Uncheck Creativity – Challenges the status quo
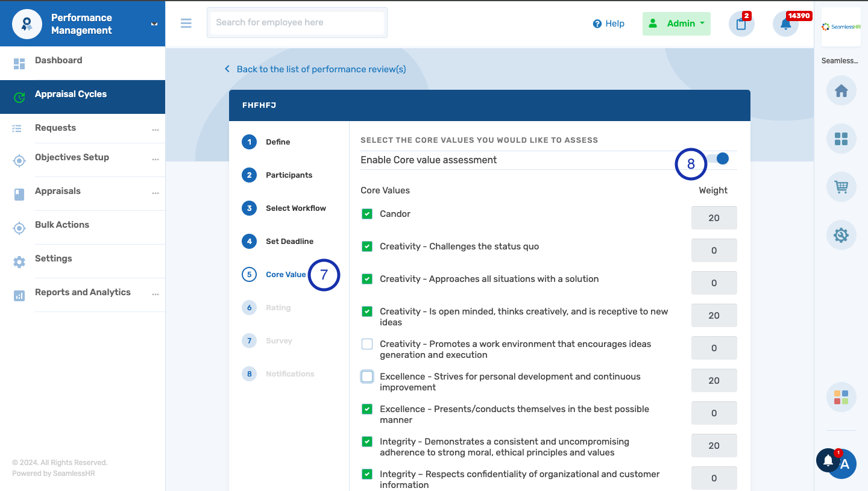Image resolution: width=868 pixels, height=491 pixels. point(367,246)
